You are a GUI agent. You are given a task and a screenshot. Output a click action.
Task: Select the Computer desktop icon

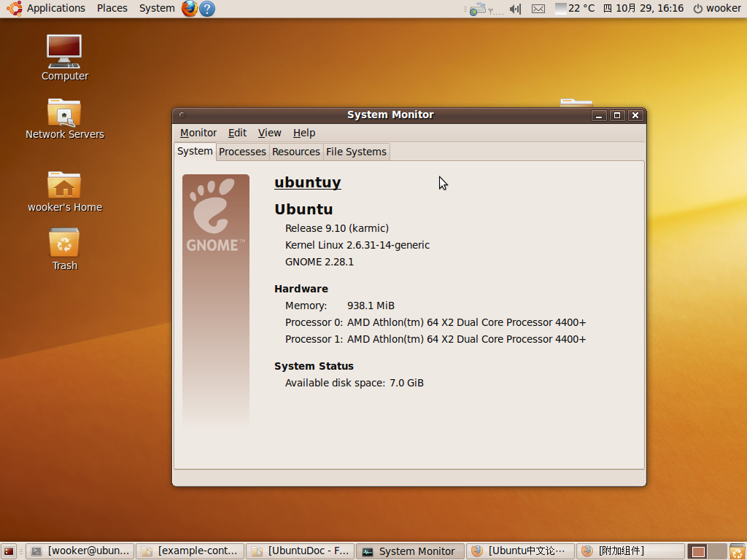(64, 58)
